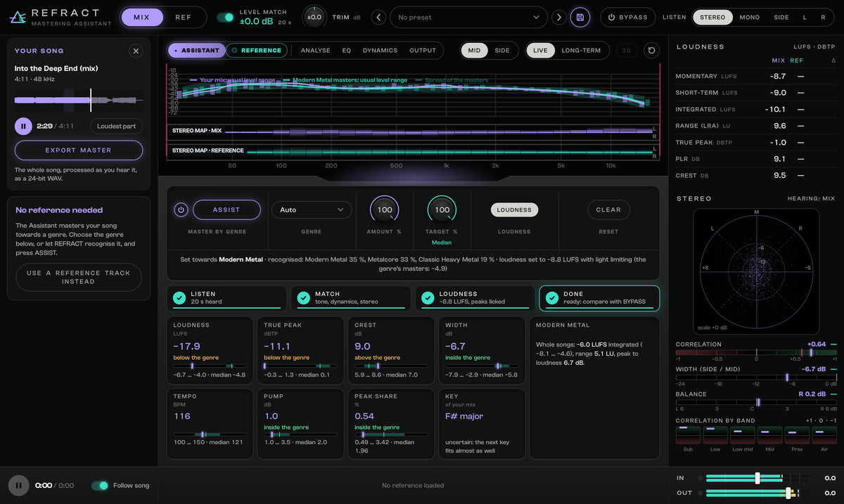The image size is (844, 504).
Task: Click USE A REFERENCE TRACK INSTEAD
Action: pyautogui.click(x=79, y=277)
